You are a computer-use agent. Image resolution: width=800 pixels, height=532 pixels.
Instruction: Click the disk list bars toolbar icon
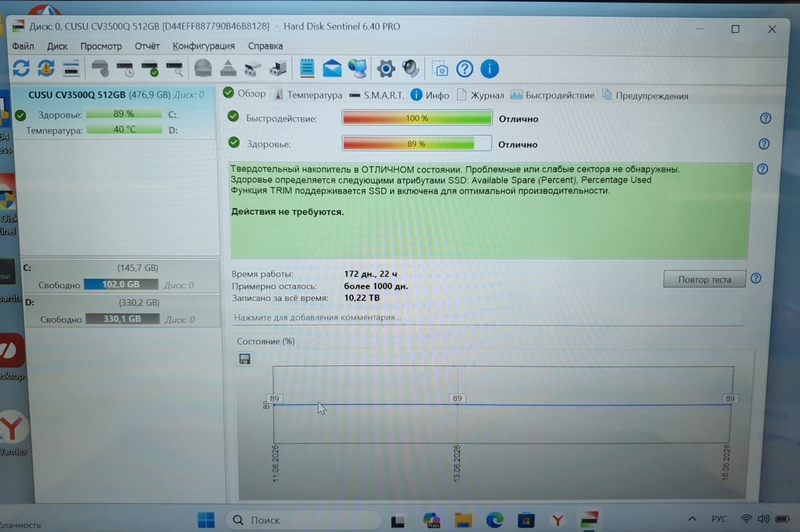coord(71,69)
